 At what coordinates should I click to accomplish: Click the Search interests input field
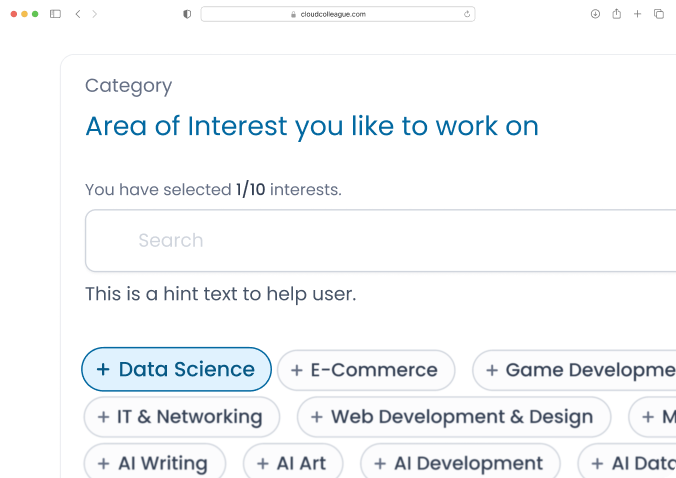[x=380, y=241]
